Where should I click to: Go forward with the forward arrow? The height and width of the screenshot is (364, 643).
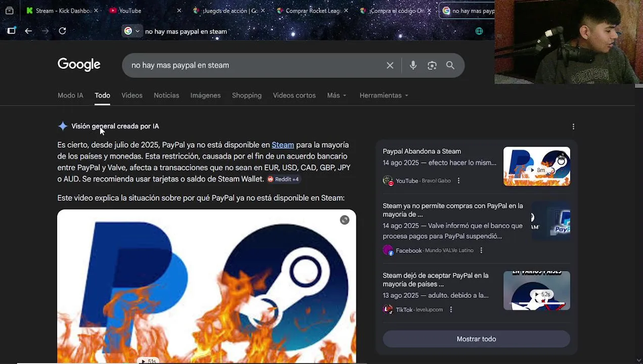point(45,31)
